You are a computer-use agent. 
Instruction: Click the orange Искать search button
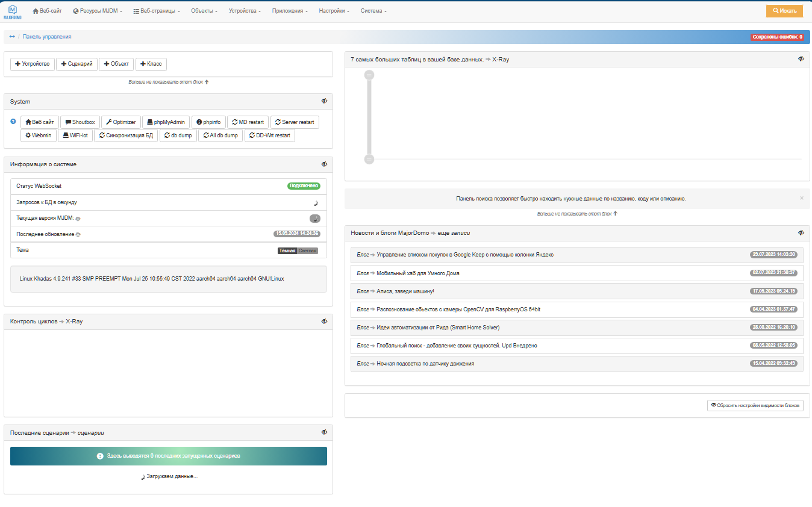point(784,11)
